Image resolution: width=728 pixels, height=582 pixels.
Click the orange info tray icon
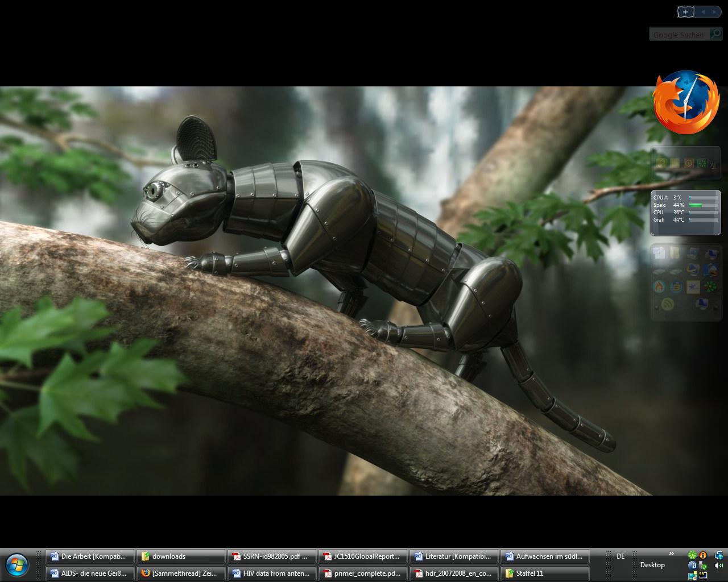703,555
